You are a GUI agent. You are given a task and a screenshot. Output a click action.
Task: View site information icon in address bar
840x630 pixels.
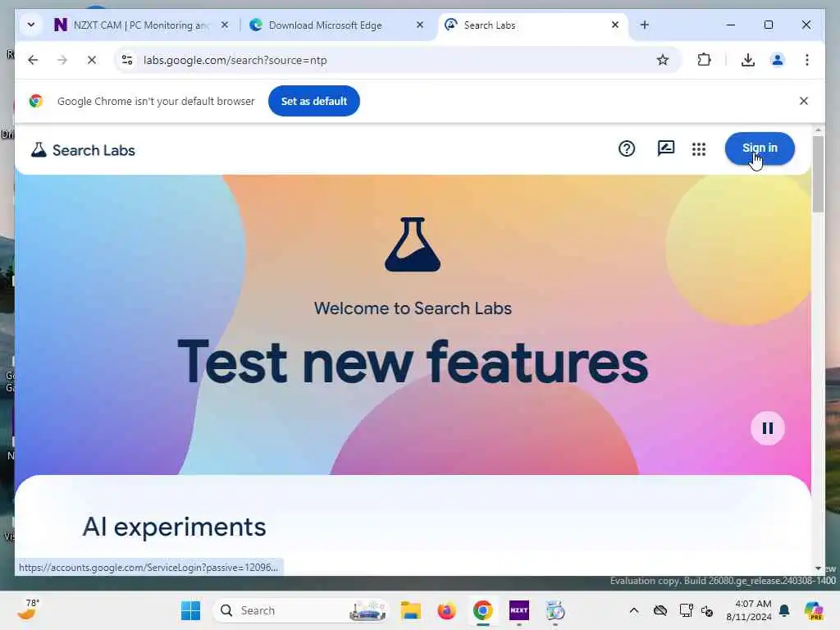pyautogui.click(x=127, y=60)
